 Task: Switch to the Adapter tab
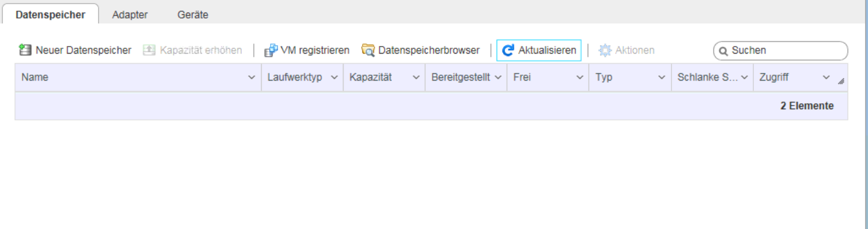(x=130, y=15)
